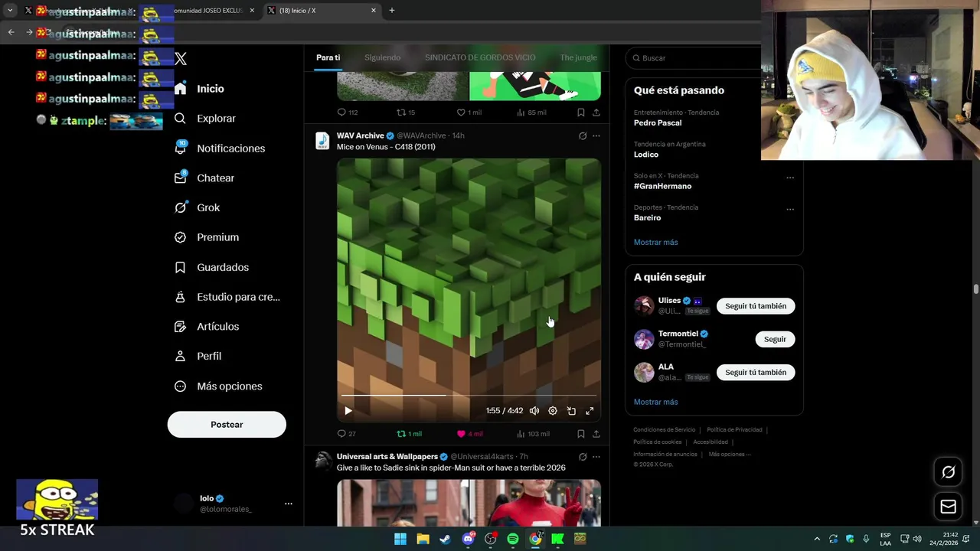
Task: Switch to Siguiendo tab
Action: (382, 57)
